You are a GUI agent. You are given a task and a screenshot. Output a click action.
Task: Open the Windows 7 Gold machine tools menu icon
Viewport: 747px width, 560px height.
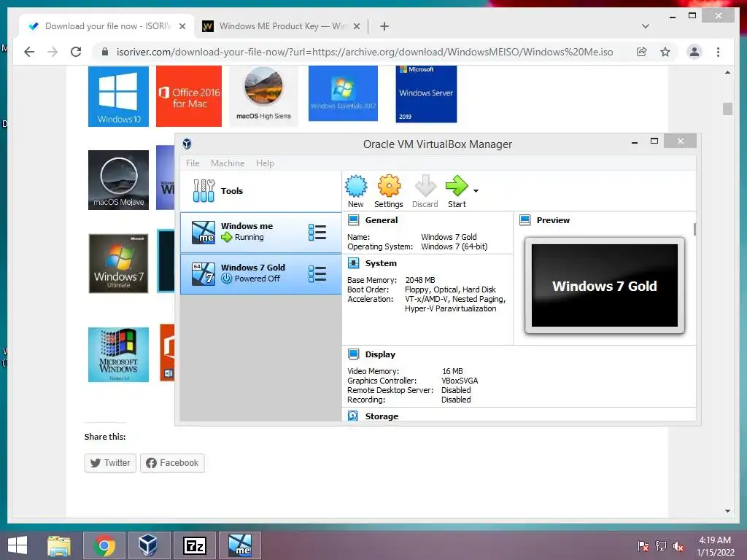tap(317, 274)
